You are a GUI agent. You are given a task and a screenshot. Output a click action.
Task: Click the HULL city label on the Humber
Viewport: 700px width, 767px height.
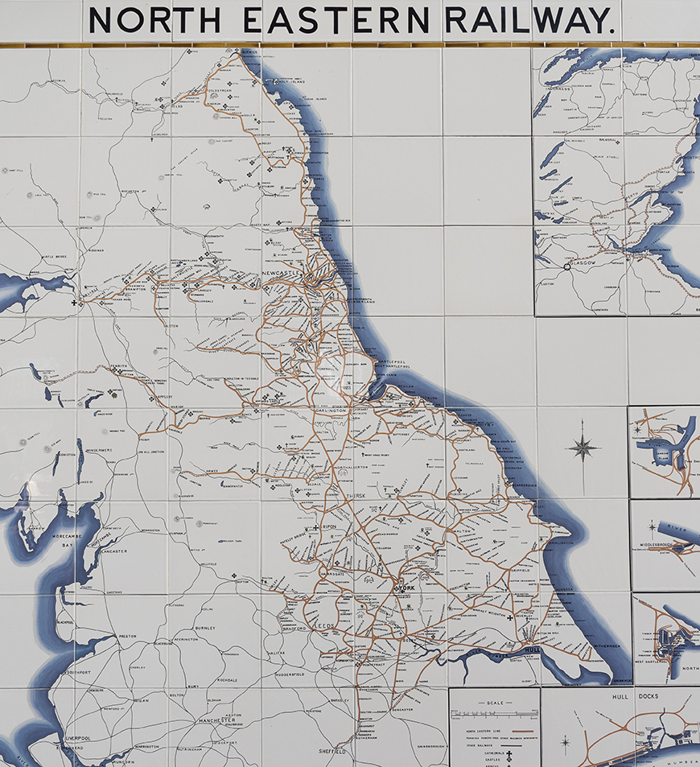[531, 650]
